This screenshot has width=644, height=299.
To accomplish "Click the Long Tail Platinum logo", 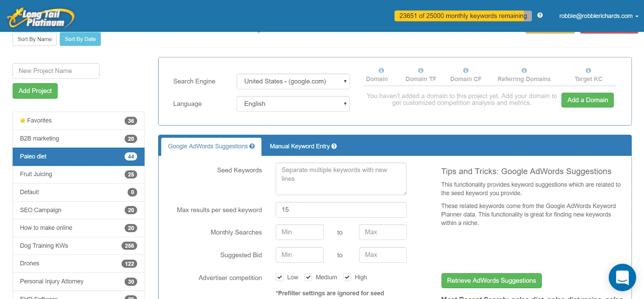I will (x=41, y=17).
